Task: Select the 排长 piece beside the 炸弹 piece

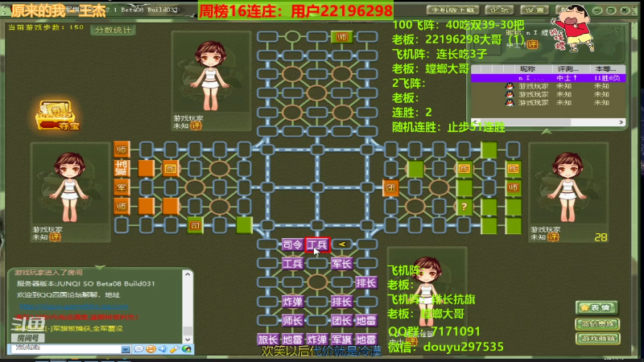Action: click(x=341, y=301)
